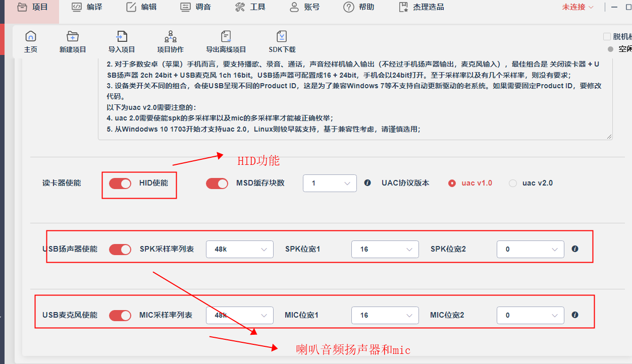Open the 杰理选品 menu
The width and height of the screenshot is (632, 364).
point(421,7)
